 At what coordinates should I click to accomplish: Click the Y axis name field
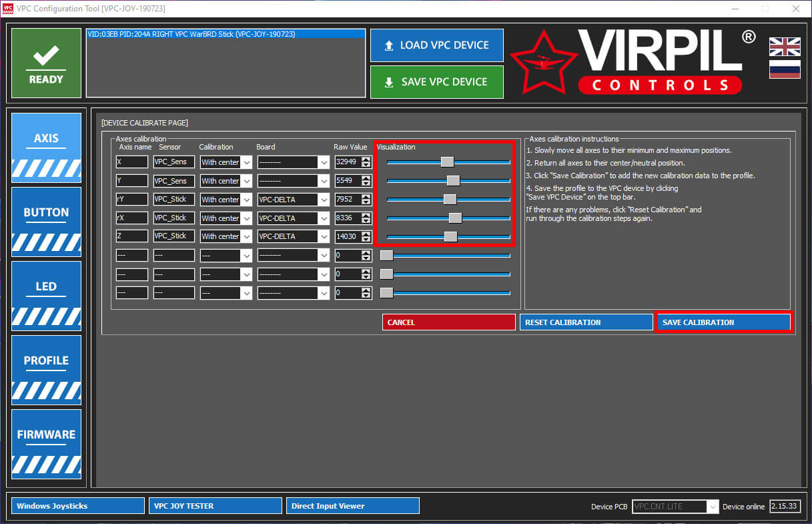click(132, 181)
